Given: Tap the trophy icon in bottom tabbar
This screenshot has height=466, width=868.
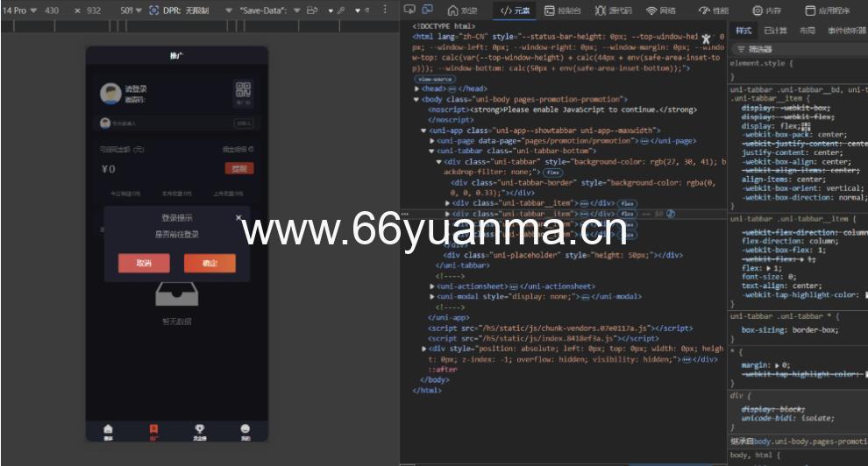Looking at the screenshot, I should [199, 431].
